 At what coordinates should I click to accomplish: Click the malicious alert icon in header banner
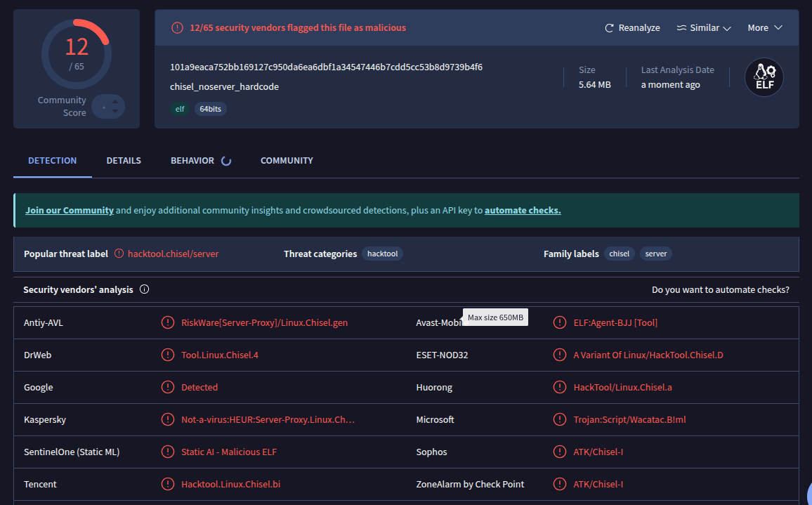click(177, 28)
